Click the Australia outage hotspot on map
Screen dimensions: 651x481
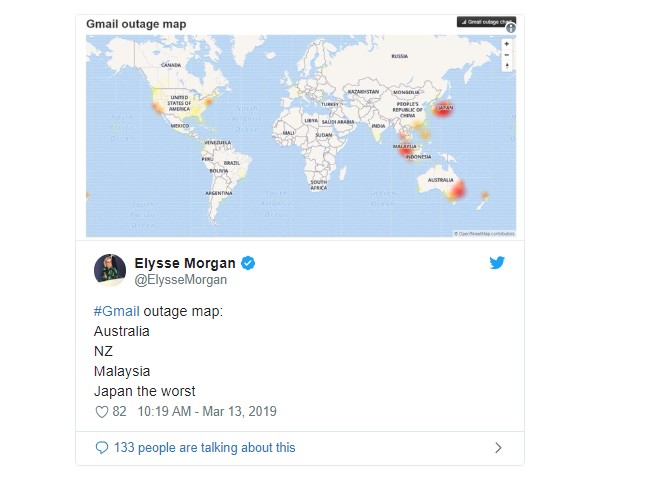(458, 190)
